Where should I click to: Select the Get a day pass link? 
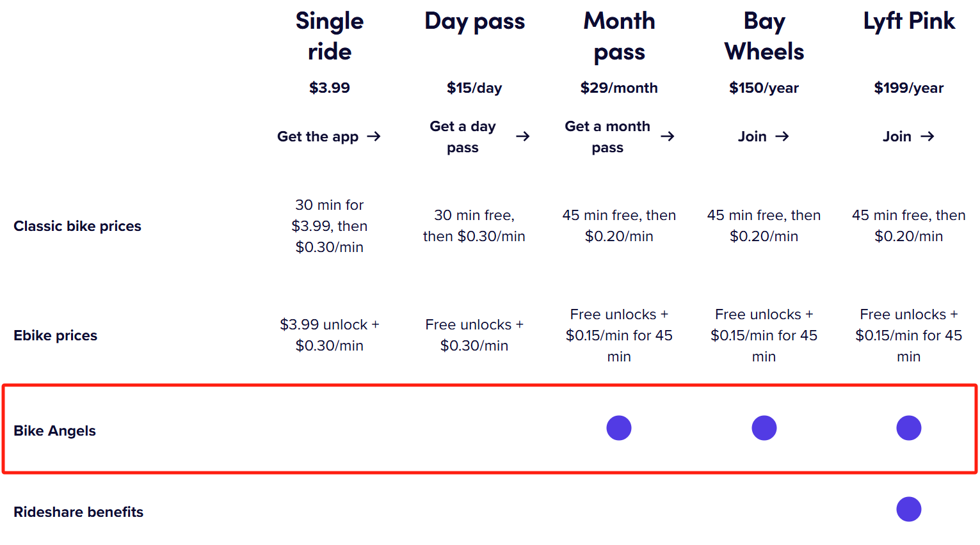click(463, 136)
